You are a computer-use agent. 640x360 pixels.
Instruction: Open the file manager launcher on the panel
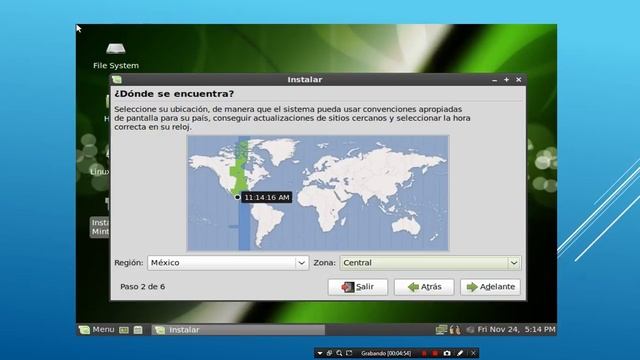pyautogui.click(x=138, y=330)
